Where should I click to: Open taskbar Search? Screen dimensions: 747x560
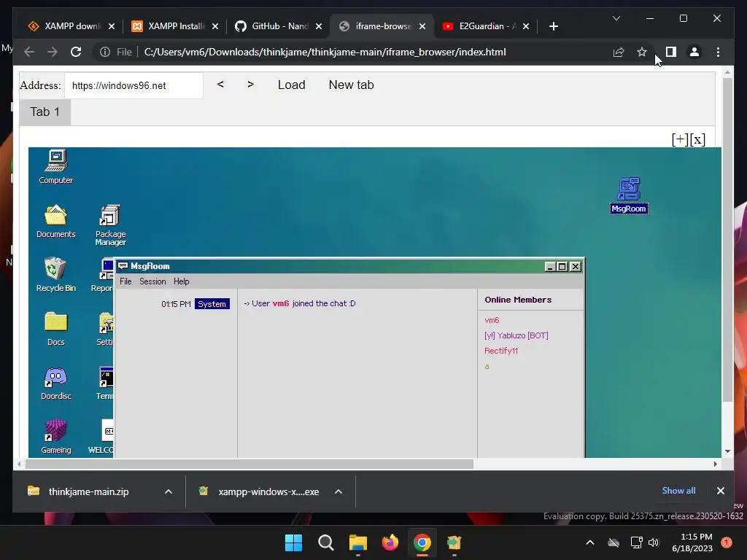coord(326,542)
